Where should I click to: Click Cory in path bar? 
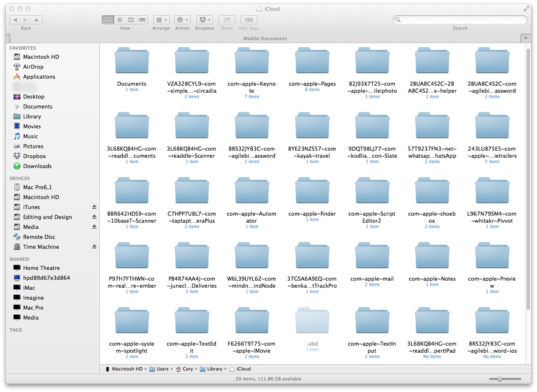pos(185,369)
